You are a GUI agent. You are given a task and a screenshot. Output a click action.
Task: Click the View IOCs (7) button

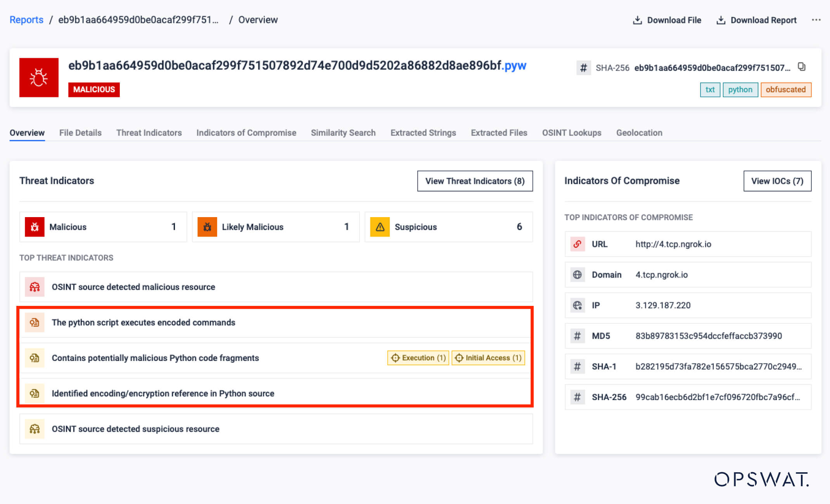(x=777, y=181)
